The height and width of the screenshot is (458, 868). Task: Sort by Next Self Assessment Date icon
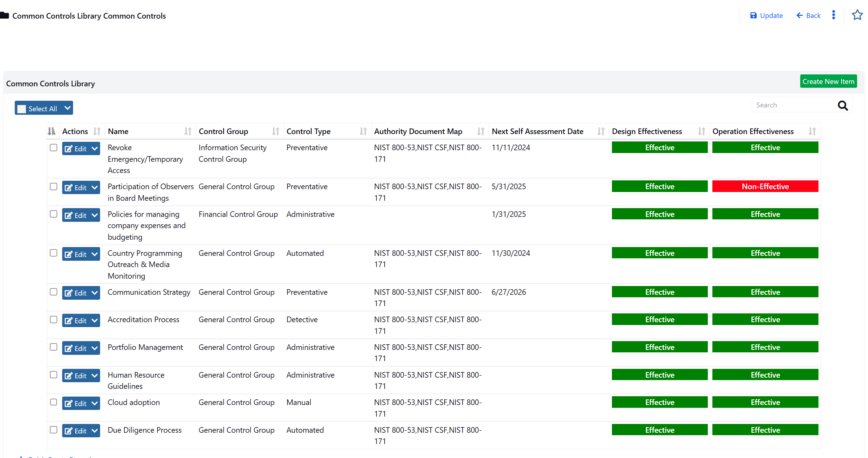click(601, 132)
